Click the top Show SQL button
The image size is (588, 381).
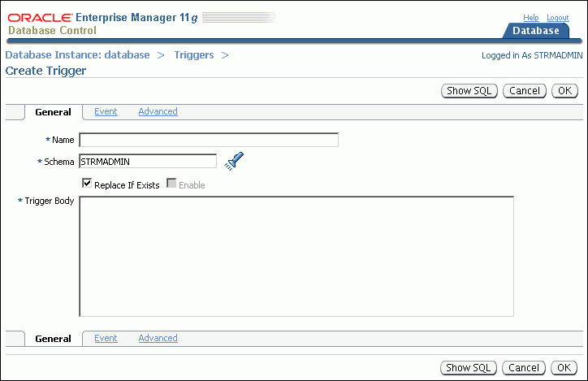pos(469,91)
